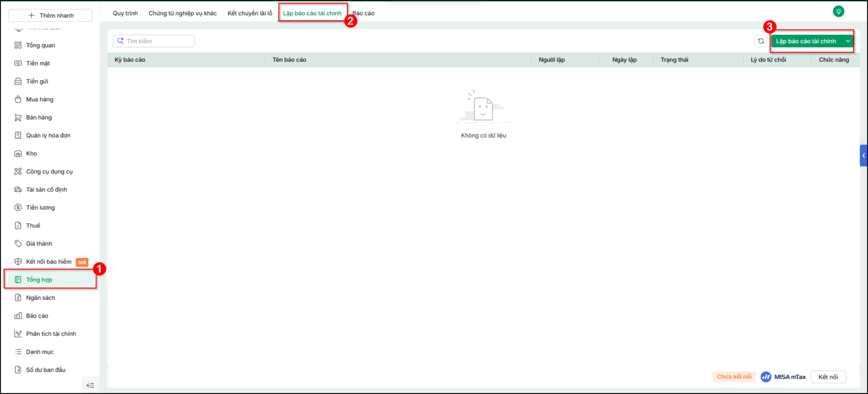Click the Thêm nhanh button
Image resolution: width=868 pixels, height=394 pixels.
pos(50,15)
